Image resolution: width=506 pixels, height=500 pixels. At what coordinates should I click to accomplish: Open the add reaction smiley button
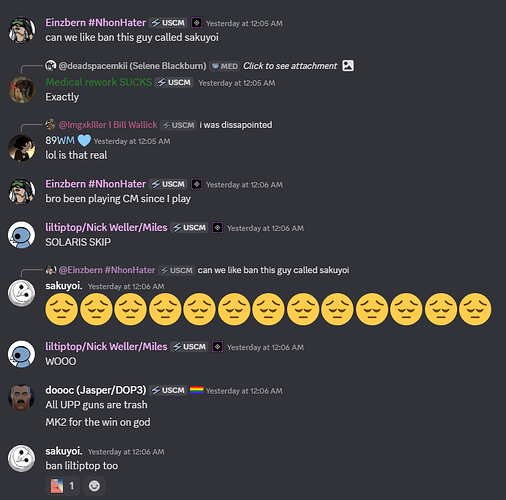coord(94,486)
